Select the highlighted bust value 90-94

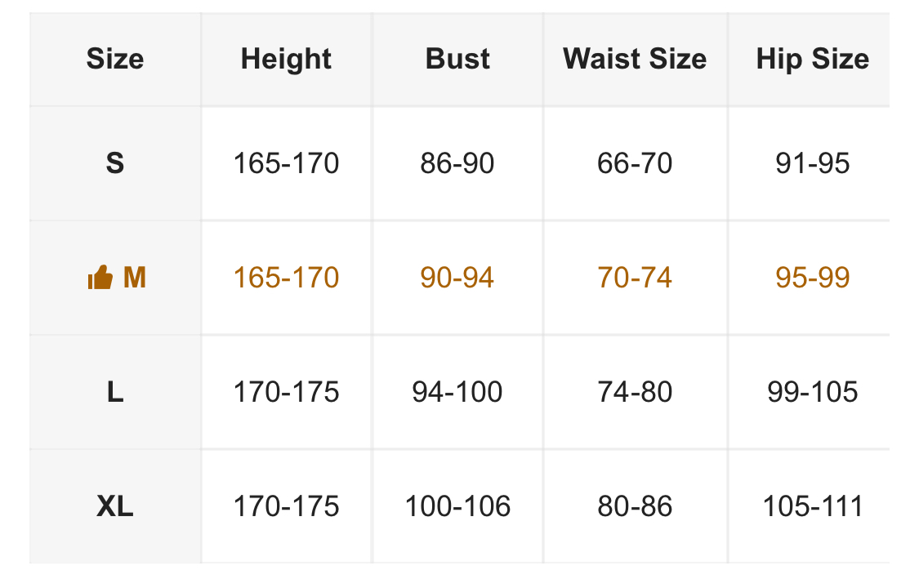[457, 278]
